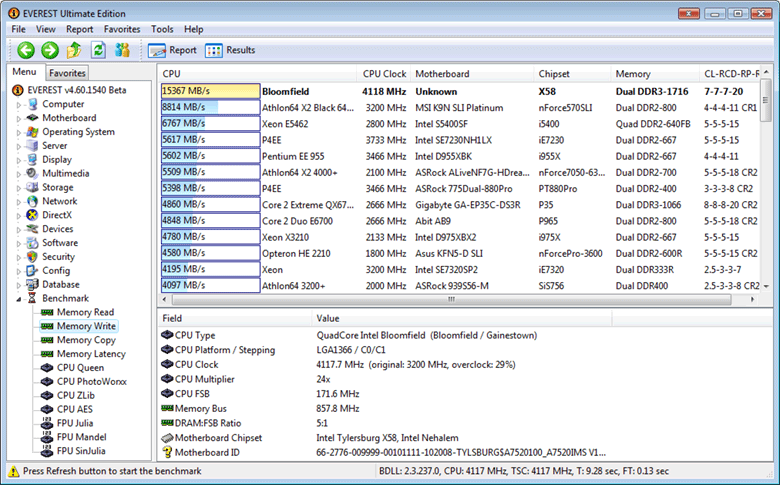The height and width of the screenshot is (485, 780).
Task: Select the Security shield icon in tree
Action: tap(32, 257)
